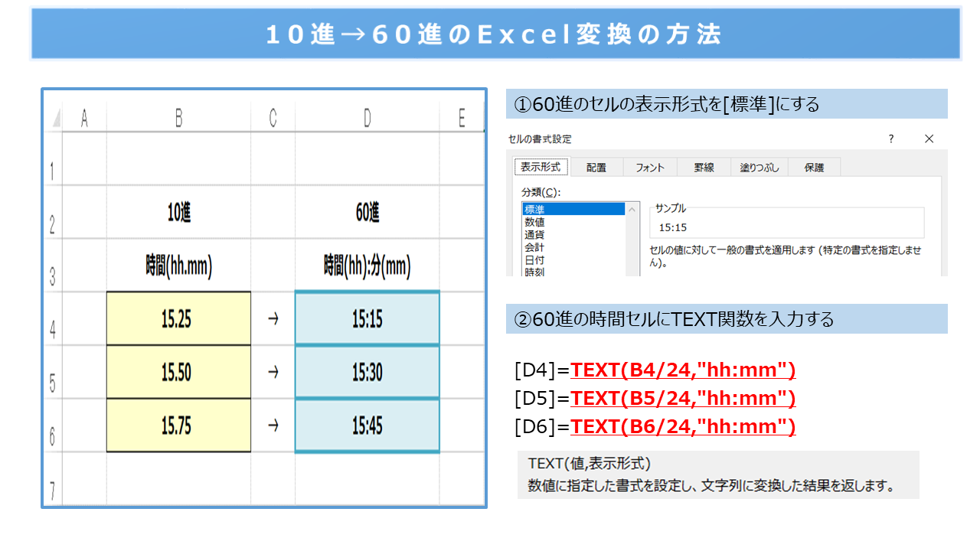980x551 pixels.
Task: Click the 時間(hh):分(mm) cell
Action: pos(367,265)
